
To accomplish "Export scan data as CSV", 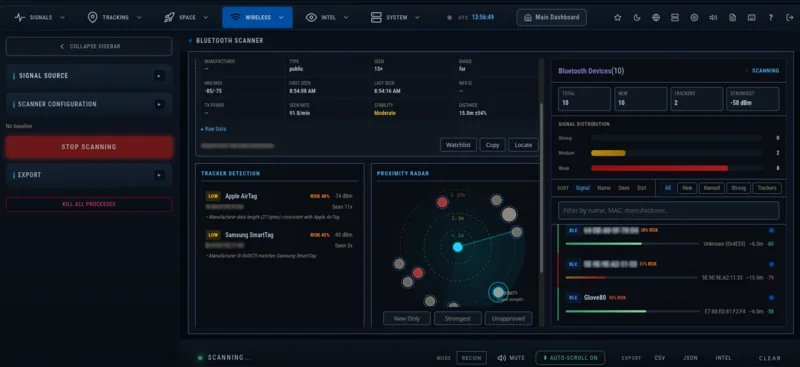I will click(x=659, y=358).
